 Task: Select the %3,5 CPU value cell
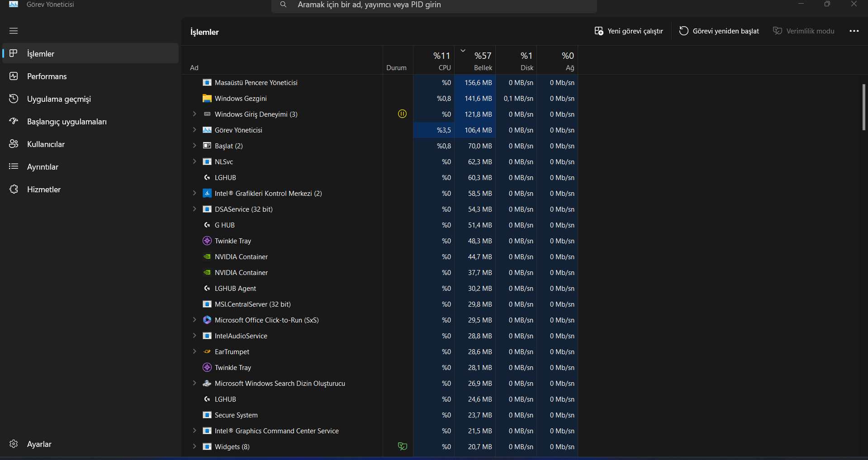[434, 130]
